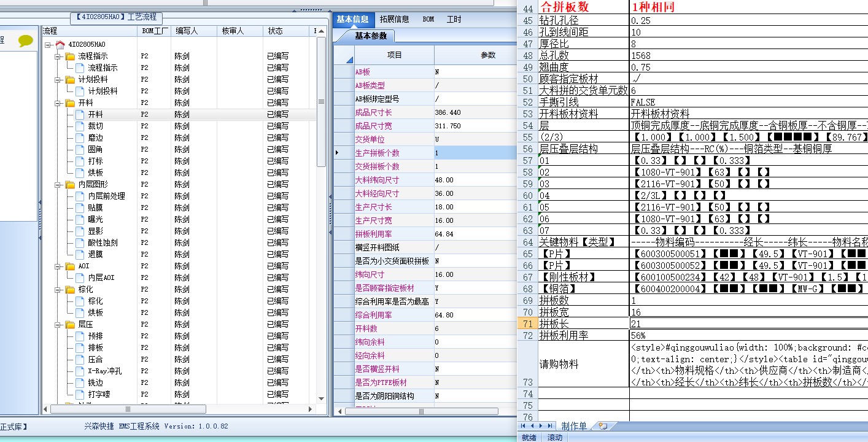Switch to the BOM tab
This screenshot has width=868, height=442.
[x=428, y=19]
